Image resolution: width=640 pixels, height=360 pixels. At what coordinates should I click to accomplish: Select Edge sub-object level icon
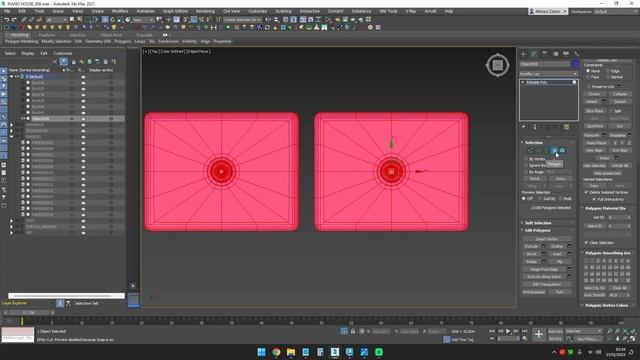[x=538, y=151]
